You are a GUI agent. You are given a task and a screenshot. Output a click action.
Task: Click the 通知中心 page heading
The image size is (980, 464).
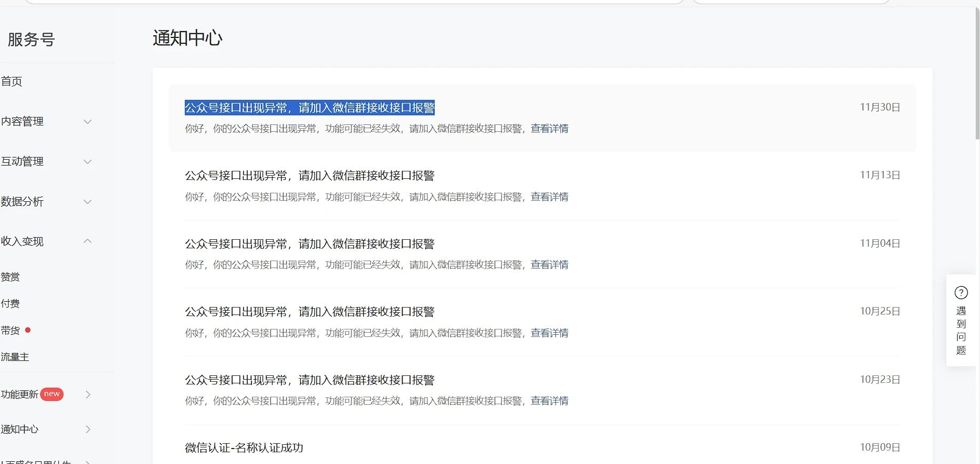187,38
